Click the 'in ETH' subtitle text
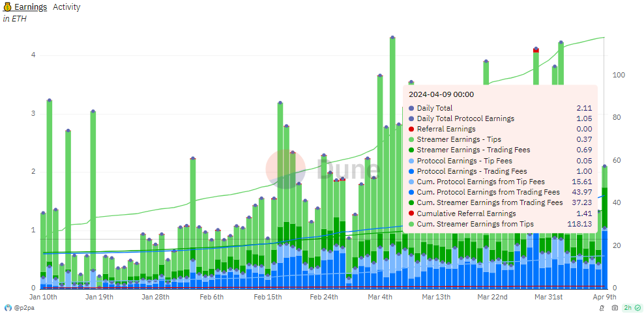 [15, 19]
